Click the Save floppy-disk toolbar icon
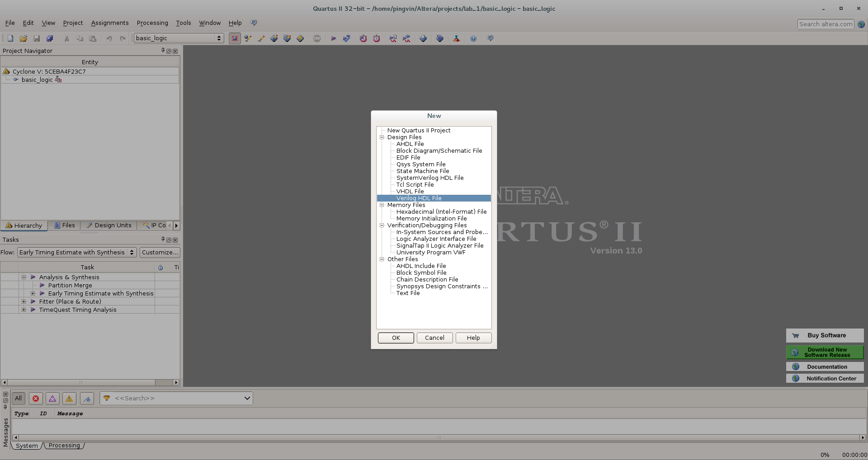The image size is (868, 460). point(37,38)
